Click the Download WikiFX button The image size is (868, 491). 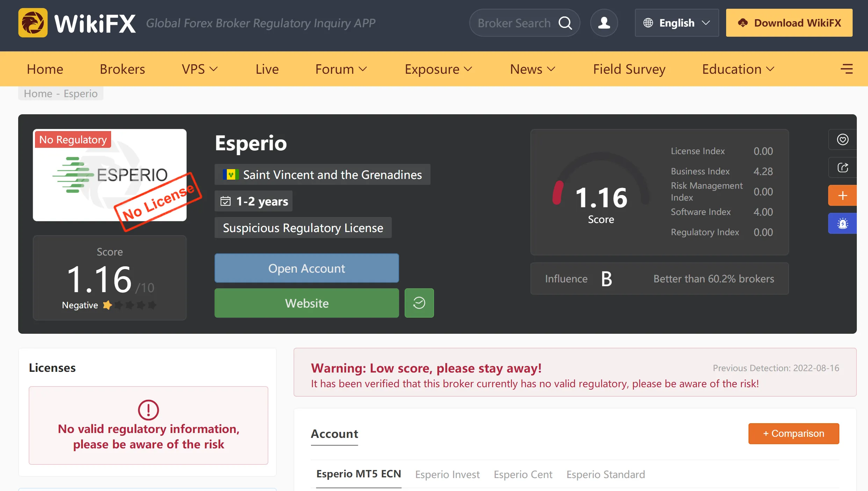tap(789, 23)
